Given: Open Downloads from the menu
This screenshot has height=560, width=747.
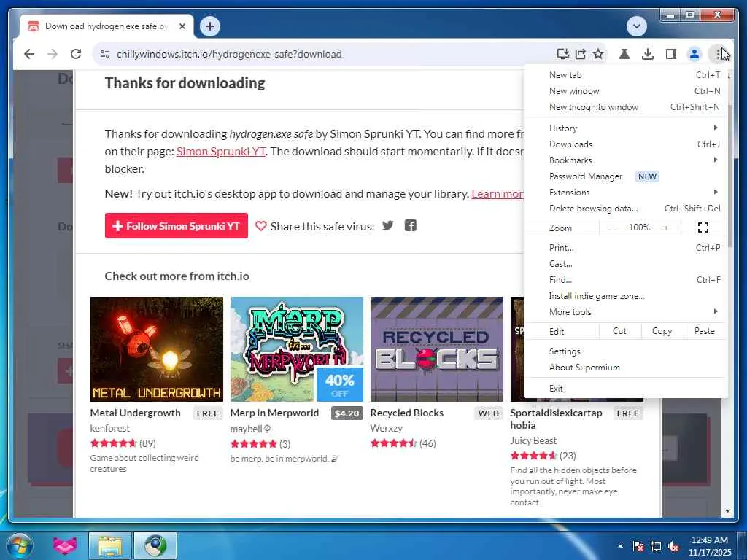Looking at the screenshot, I should click(625, 144).
